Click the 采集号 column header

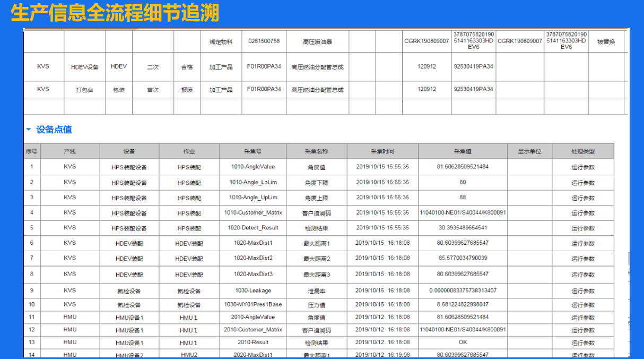point(253,151)
